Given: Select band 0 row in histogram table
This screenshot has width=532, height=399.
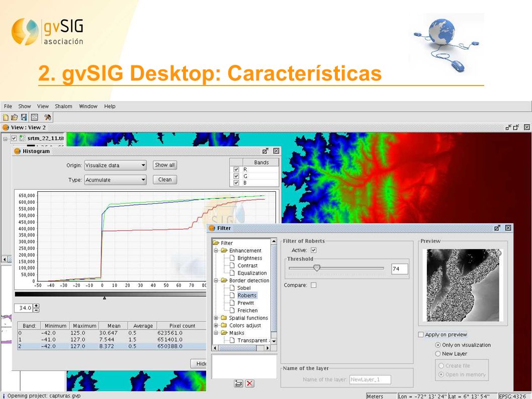Looking at the screenshot, I should [x=112, y=333].
